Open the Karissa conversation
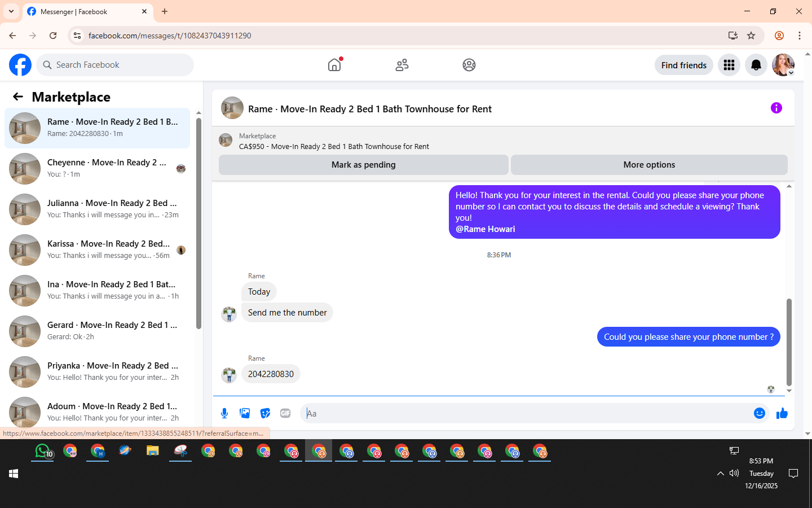The image size is (812, 508). 97,250
